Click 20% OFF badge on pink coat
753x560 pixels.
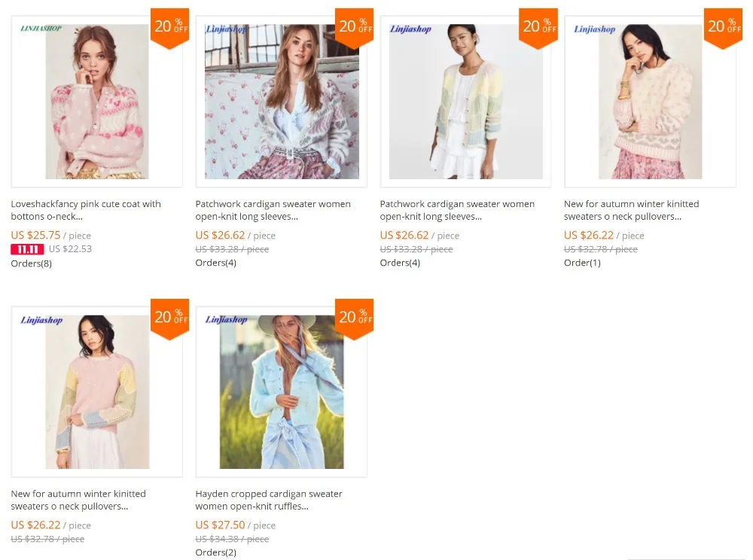pos(170,28)
